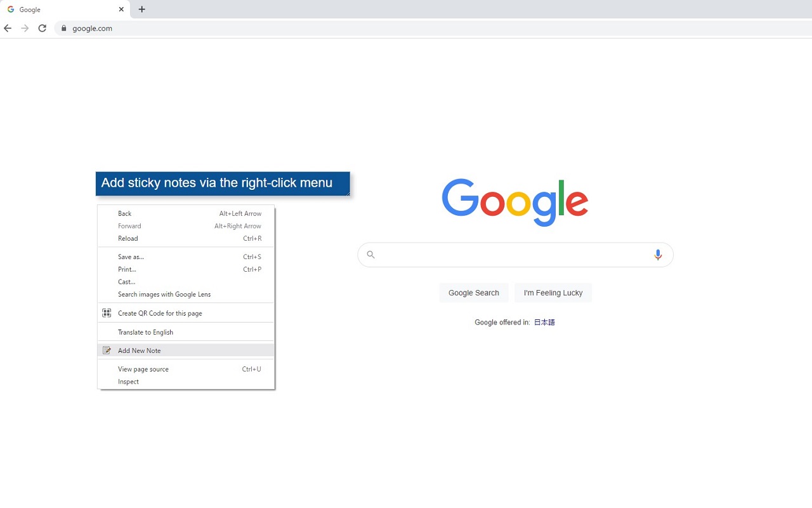The width and height of the screenshot is (812, 508).
Task: Click the microphone voice search icon
Action: point(657,255)
